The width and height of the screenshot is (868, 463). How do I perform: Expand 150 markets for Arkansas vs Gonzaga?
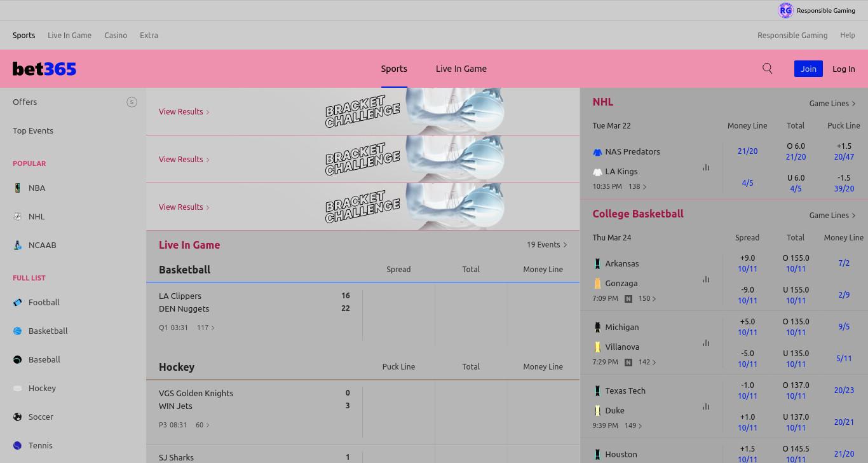(648, 298)
